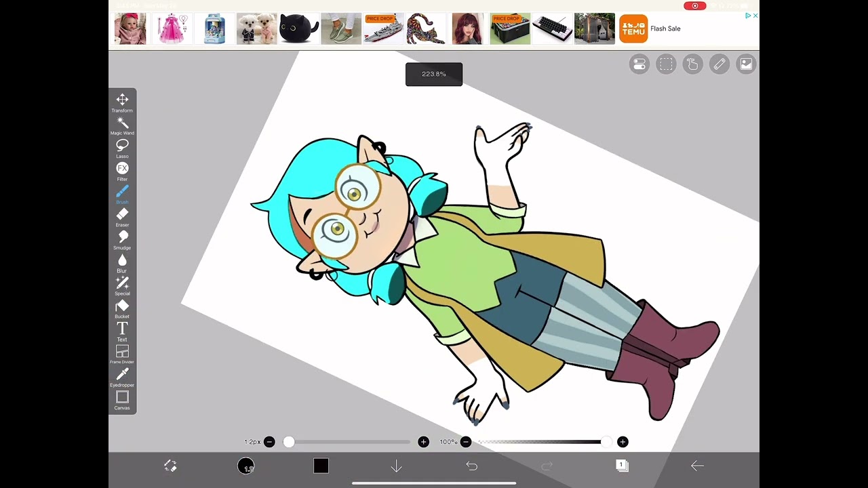Open the brush thumbnail settings
Screen dimensions: 868x488
(245, 466)
